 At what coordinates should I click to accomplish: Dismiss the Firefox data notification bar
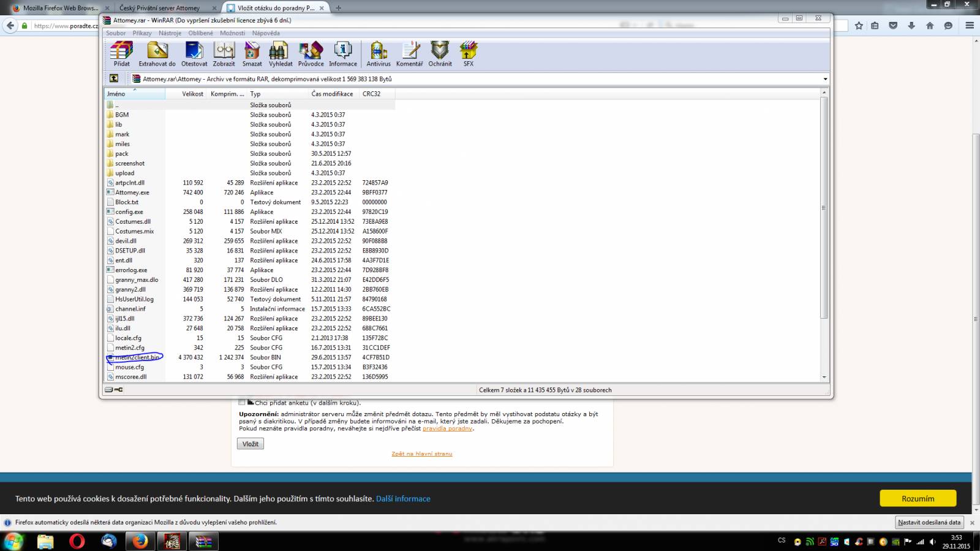971,523
